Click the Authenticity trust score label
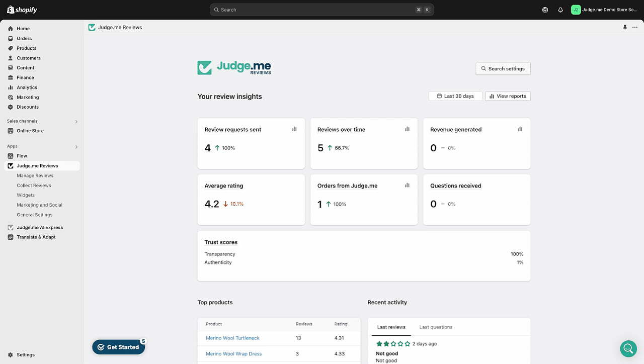Image resolution: width=644 pixels, height=364 pixels. pos(218,262)
